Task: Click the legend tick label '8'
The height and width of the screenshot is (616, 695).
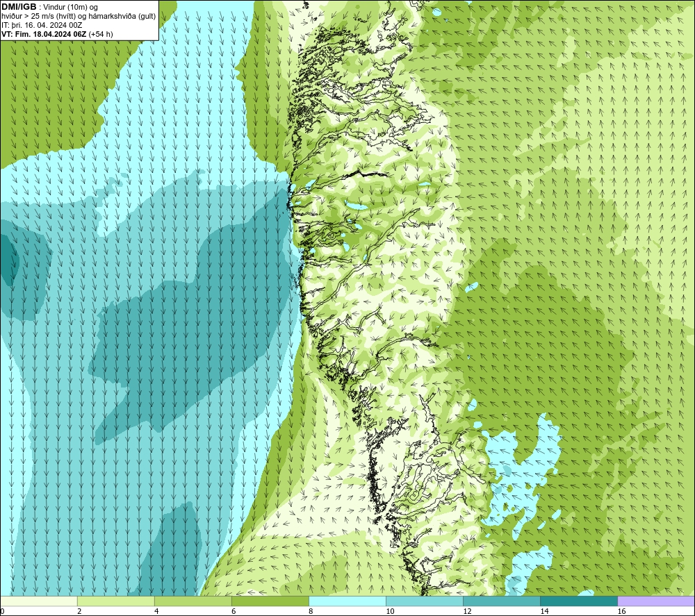Action: coord(311,612)
